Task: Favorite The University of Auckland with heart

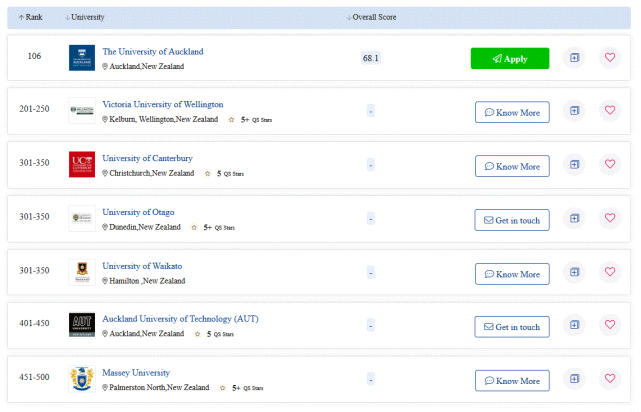Action: (x=609, y=58)
